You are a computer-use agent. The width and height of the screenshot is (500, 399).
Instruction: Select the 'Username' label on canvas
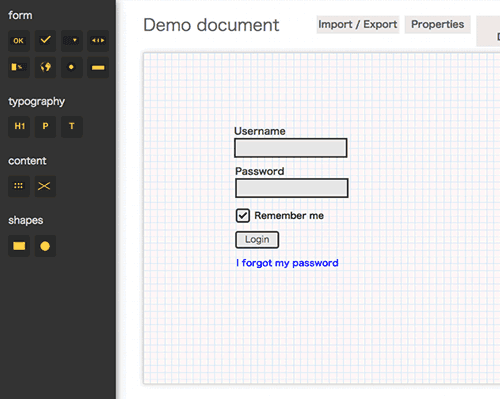tap(260, 131)
